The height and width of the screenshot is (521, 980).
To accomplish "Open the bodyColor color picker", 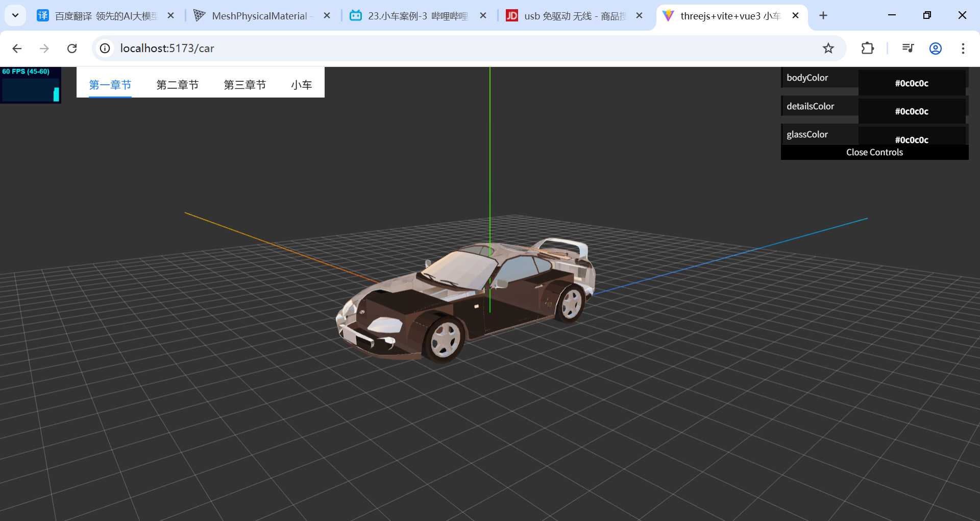I will click(x=912, y=83).
